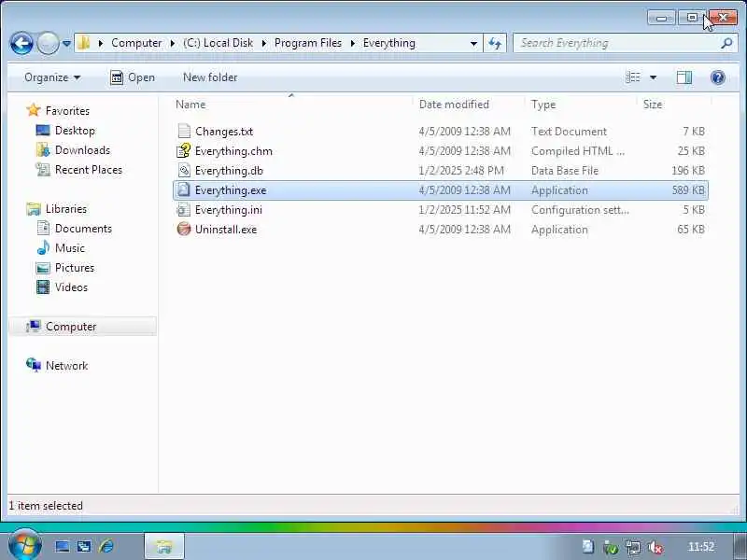
Task: Expand the arrow after Computer breadcrumb
Action: point(173,43)
